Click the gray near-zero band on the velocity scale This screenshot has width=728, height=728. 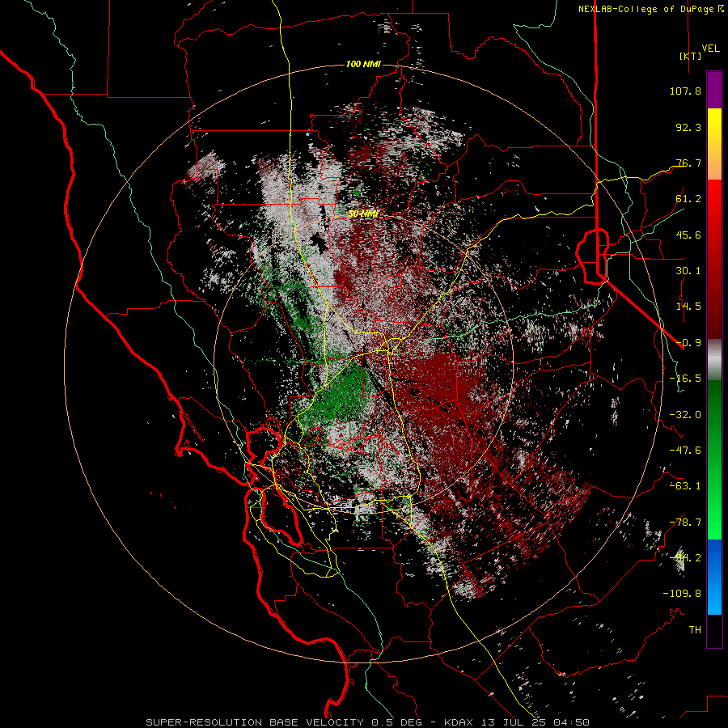(x=714, y=360)
